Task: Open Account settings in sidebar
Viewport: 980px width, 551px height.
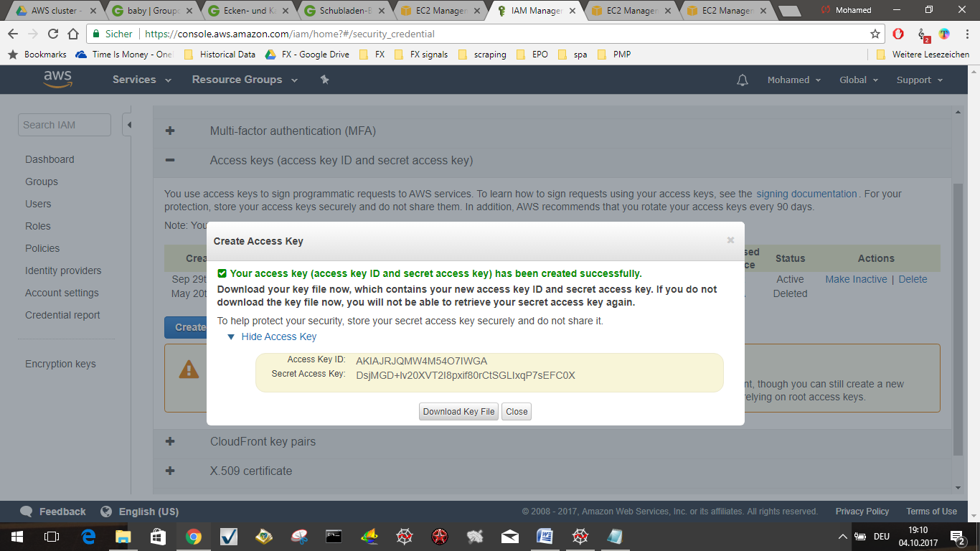Action: pos(62,293)
